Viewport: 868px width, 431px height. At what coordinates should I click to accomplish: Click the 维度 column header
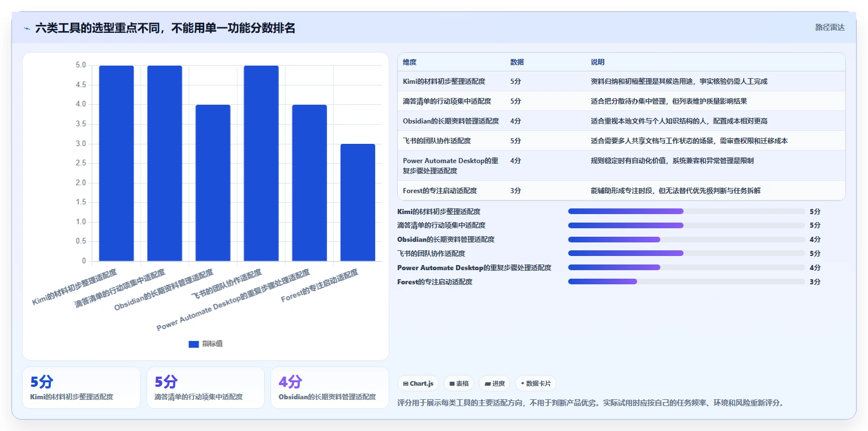(410, 62)
